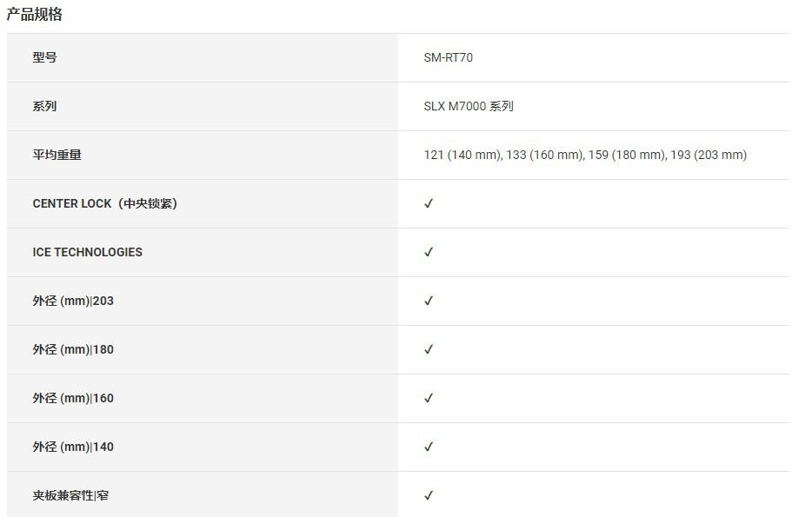The image size is (812, 517).
Task: Click the 产品规格 section heading
Action: coord(35,15)
